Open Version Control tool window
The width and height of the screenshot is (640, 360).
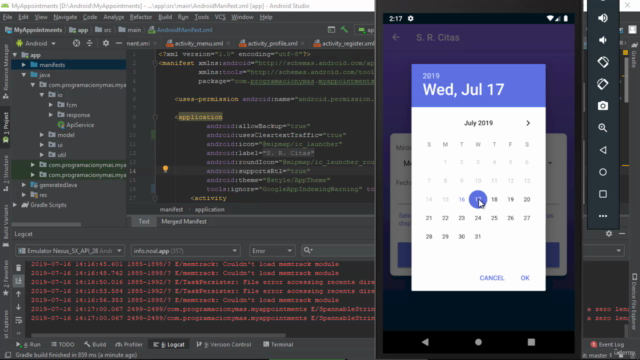(x=224, y=344)
